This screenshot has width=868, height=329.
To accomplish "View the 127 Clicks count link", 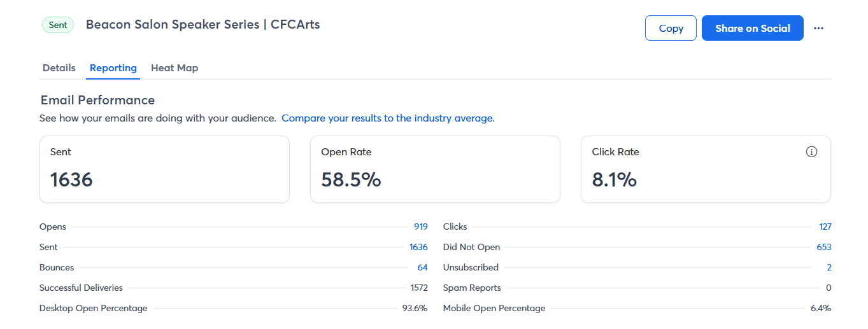I will pyautogui.click(x=825, y=227).
